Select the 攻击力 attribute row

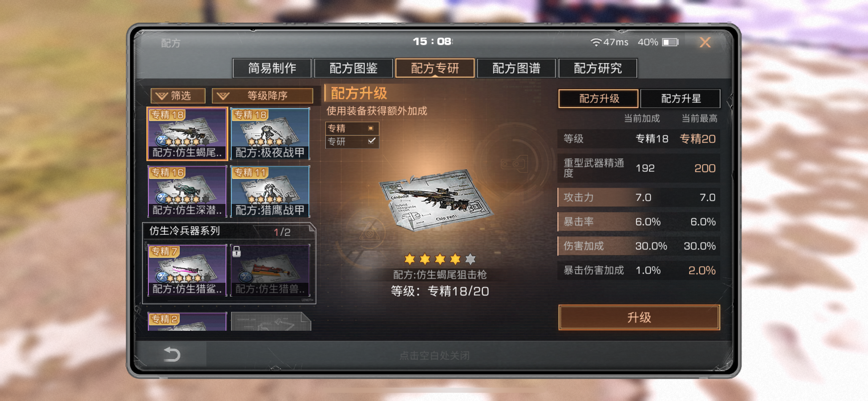[639, 197]
